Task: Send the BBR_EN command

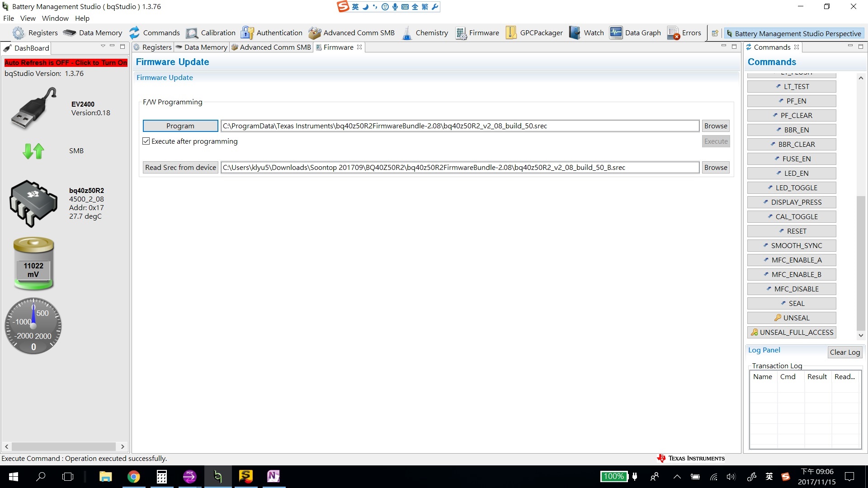Action: click(x=792, y=130)
